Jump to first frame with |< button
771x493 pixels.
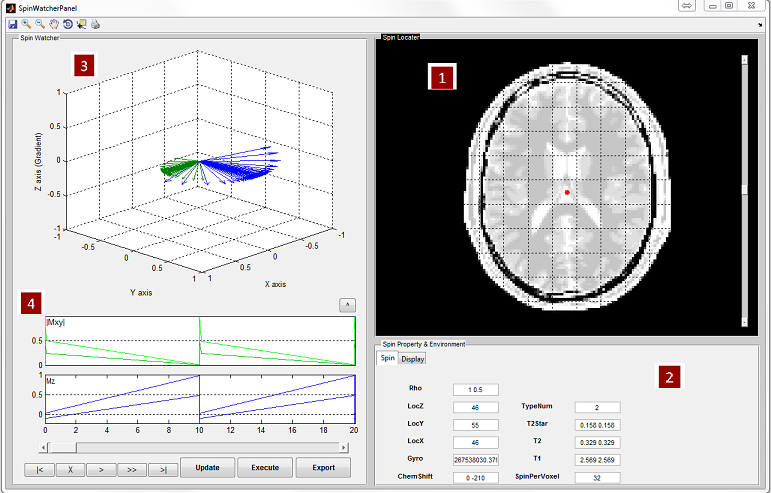[x=39, y=470]
